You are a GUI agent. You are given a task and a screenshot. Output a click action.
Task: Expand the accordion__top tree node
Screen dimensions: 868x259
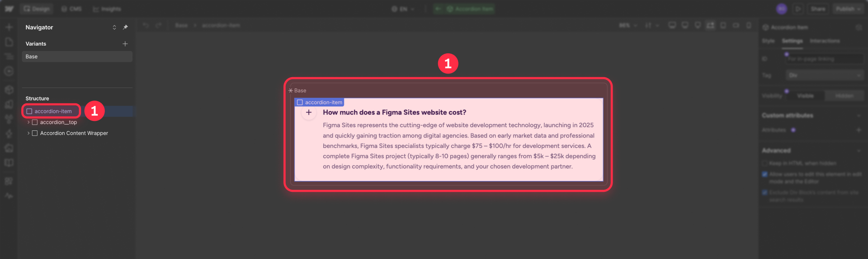(x=28, y=122)
